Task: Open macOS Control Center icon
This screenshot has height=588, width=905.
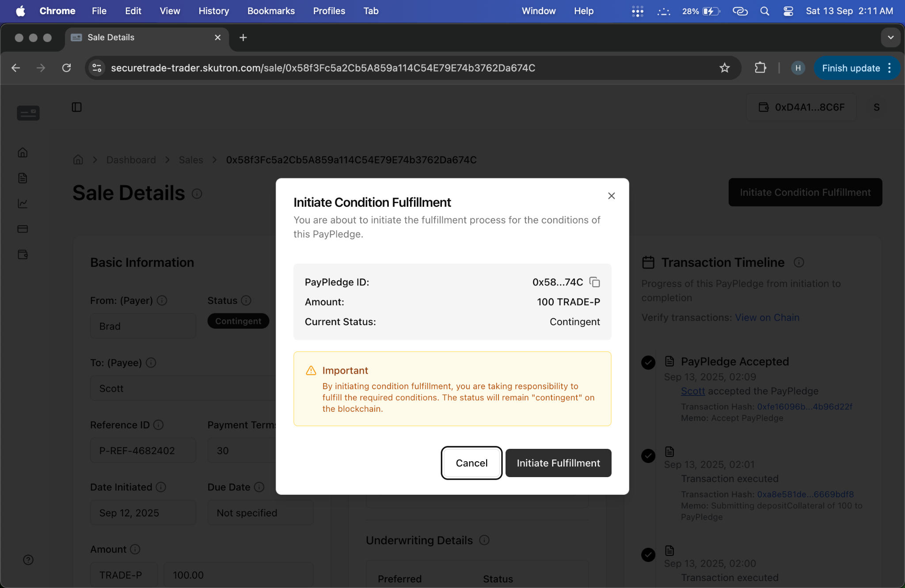Action: pos(788,11)
